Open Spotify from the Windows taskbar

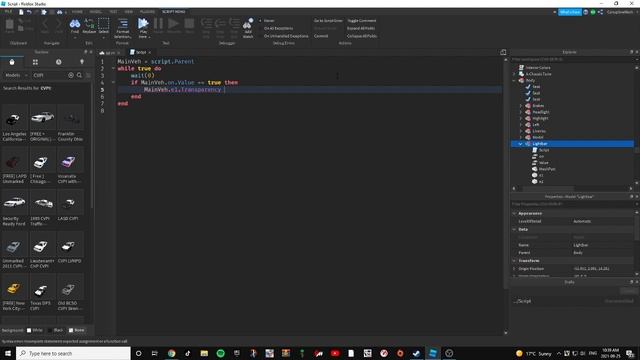(220, 353)
